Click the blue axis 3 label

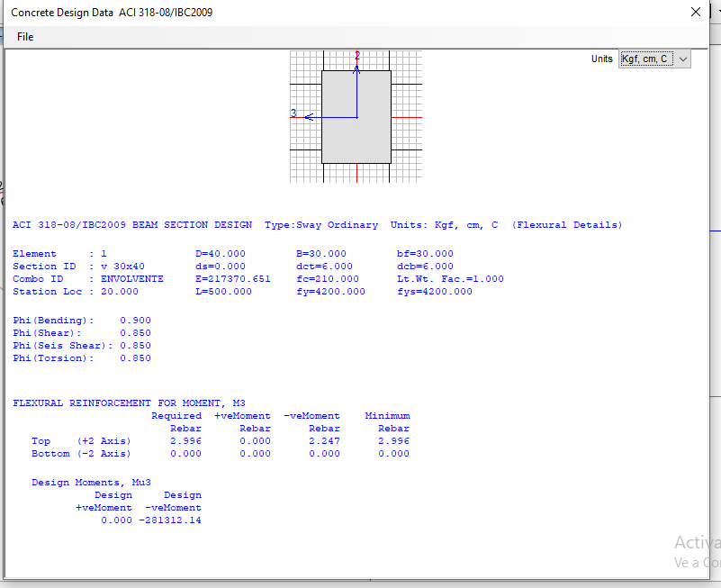[293, 113]
